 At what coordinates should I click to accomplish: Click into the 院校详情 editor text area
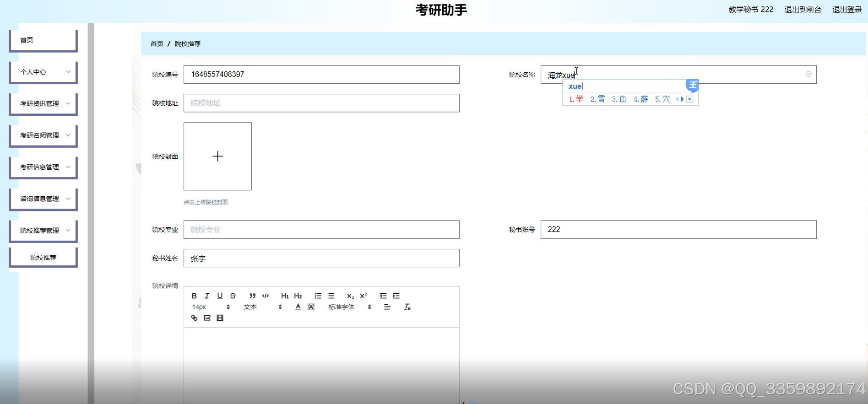321,365
